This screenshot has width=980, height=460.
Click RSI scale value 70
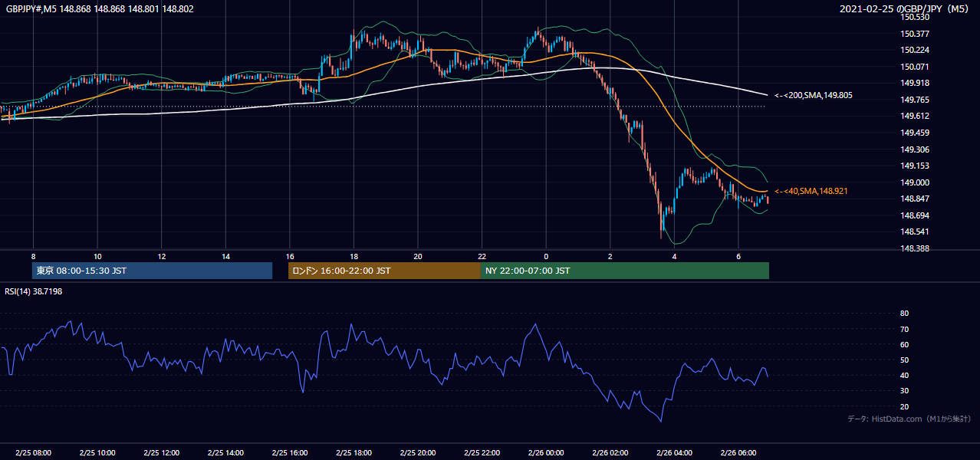904,329
